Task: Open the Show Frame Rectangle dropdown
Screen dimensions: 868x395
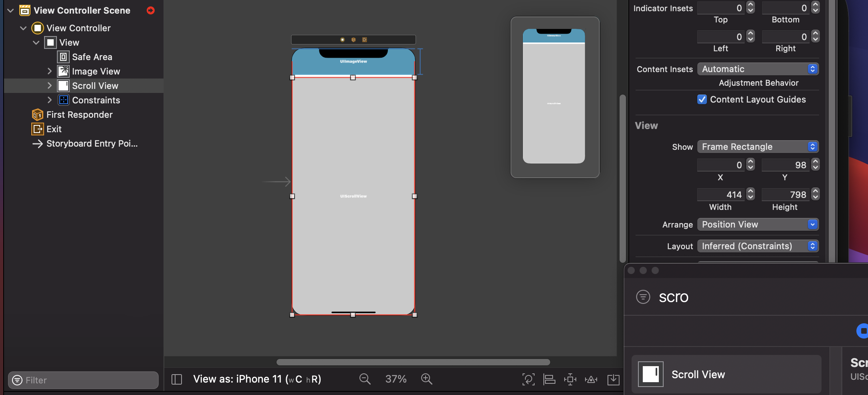Action: (x=758, y=147)
